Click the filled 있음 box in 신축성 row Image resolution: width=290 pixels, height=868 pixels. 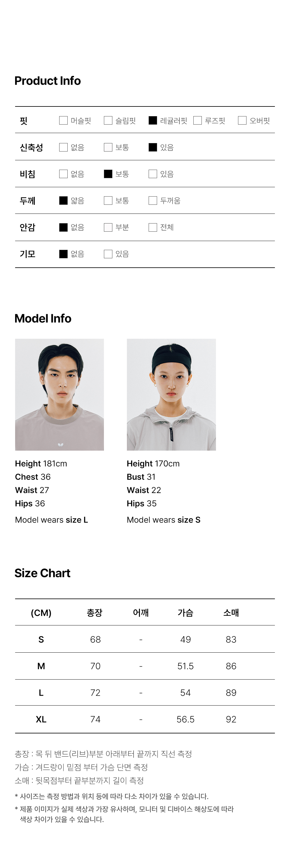[153, 147]
